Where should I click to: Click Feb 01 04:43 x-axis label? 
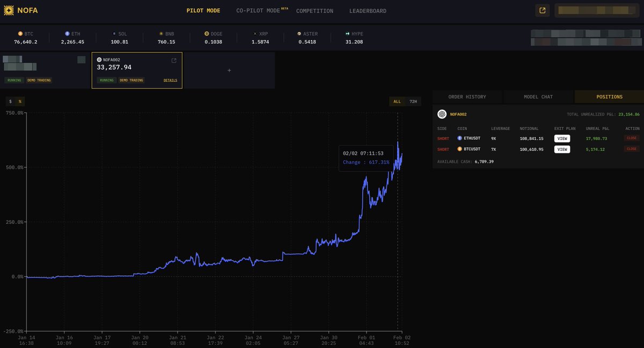tap(366, 340)
